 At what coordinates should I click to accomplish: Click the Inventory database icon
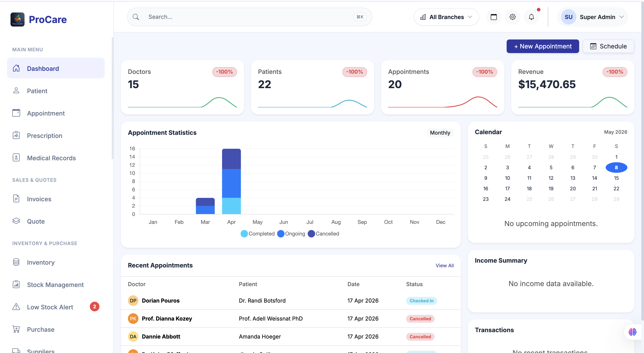[x=16, y=262]
